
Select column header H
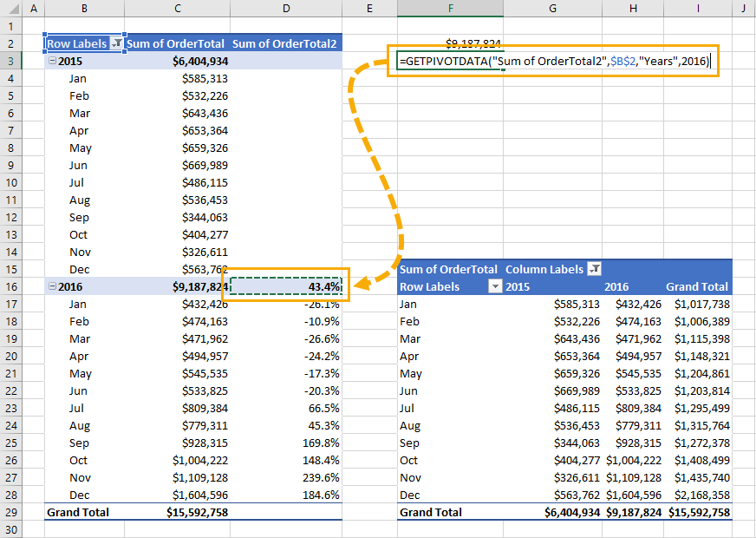633,8
